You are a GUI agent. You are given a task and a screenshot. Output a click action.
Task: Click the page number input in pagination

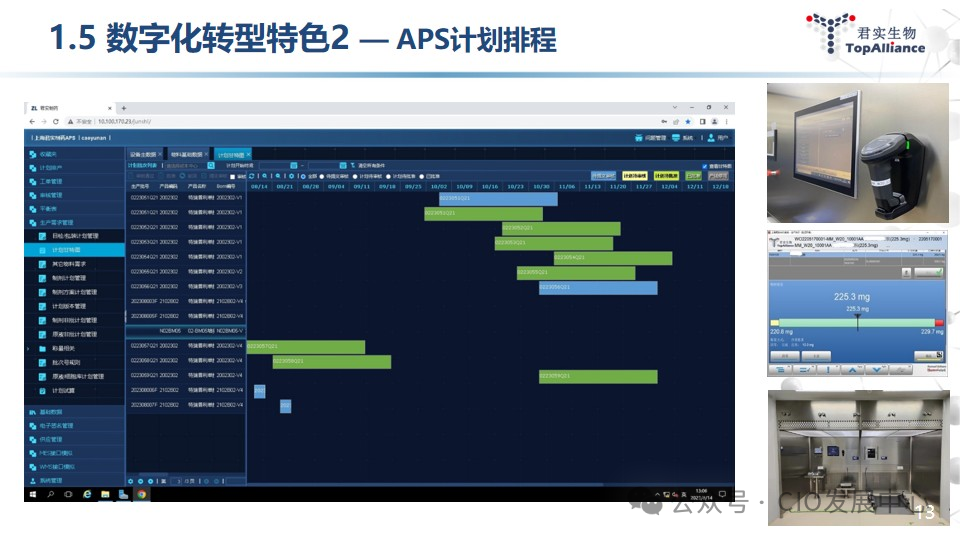click(175, 481)
